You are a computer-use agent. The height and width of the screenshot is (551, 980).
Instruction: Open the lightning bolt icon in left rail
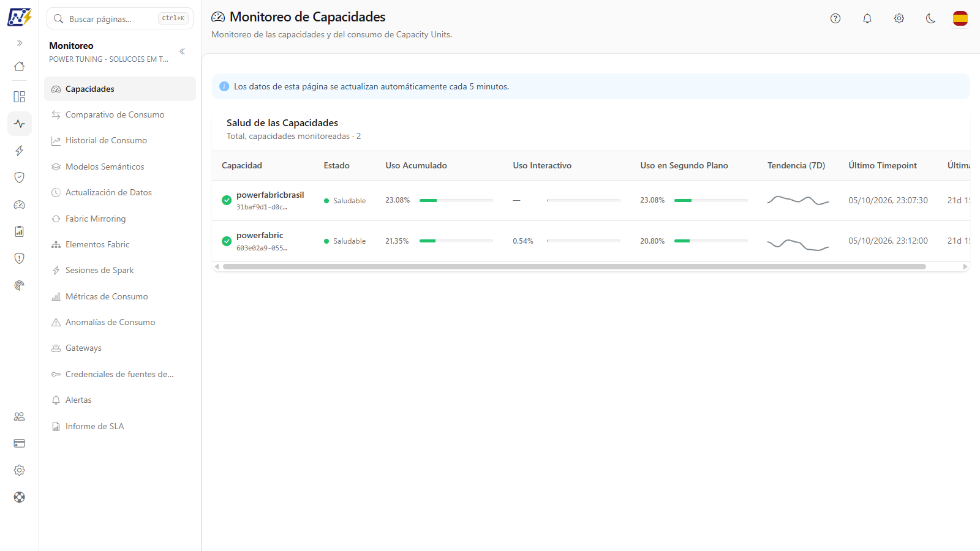coord(20,151)
